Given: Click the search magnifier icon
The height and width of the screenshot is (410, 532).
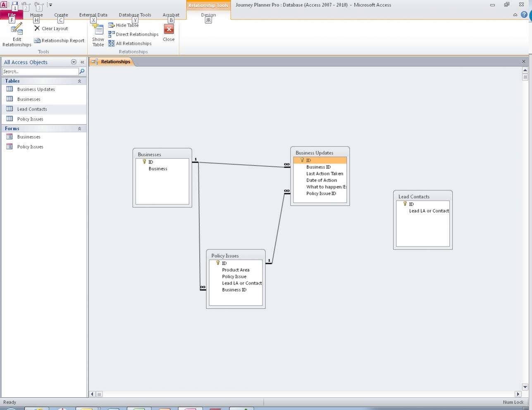Looking at the screenshot, I should click(82, 72).
